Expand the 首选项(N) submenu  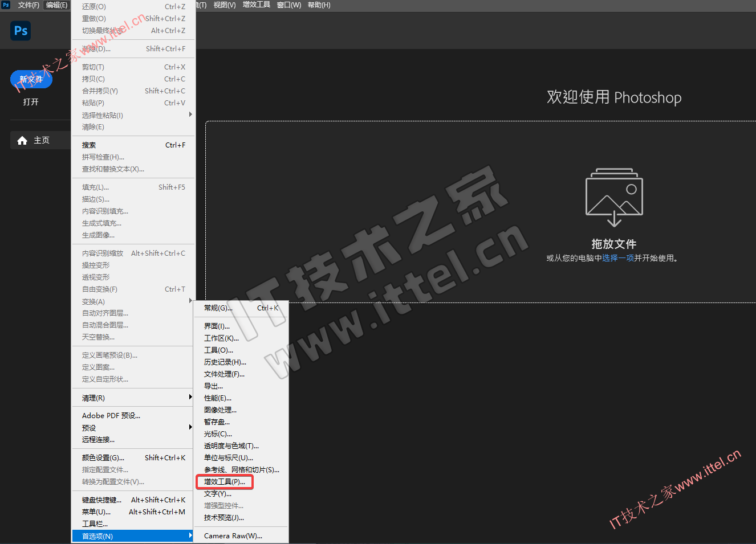coord(133,536)
